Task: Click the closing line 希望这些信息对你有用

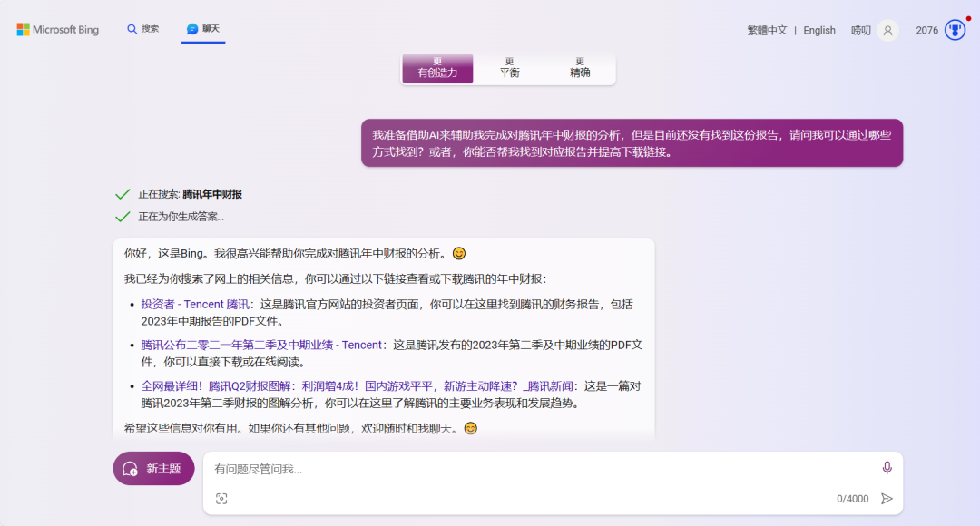Action: click(x=300, y=429)
